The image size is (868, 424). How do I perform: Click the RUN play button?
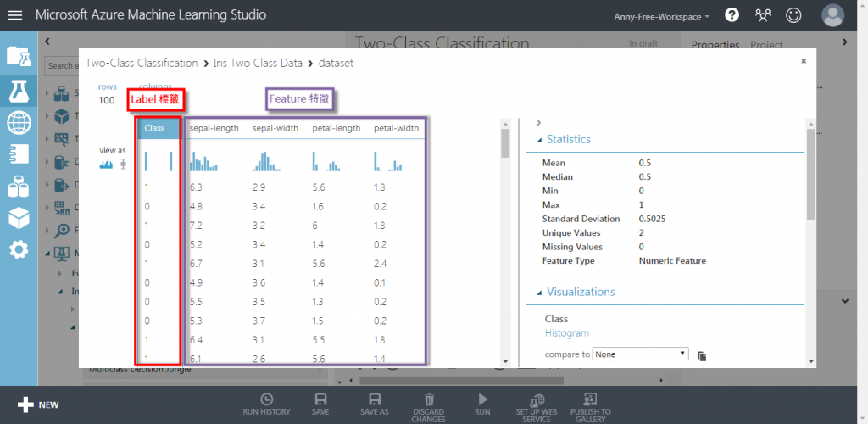[482, 404]
